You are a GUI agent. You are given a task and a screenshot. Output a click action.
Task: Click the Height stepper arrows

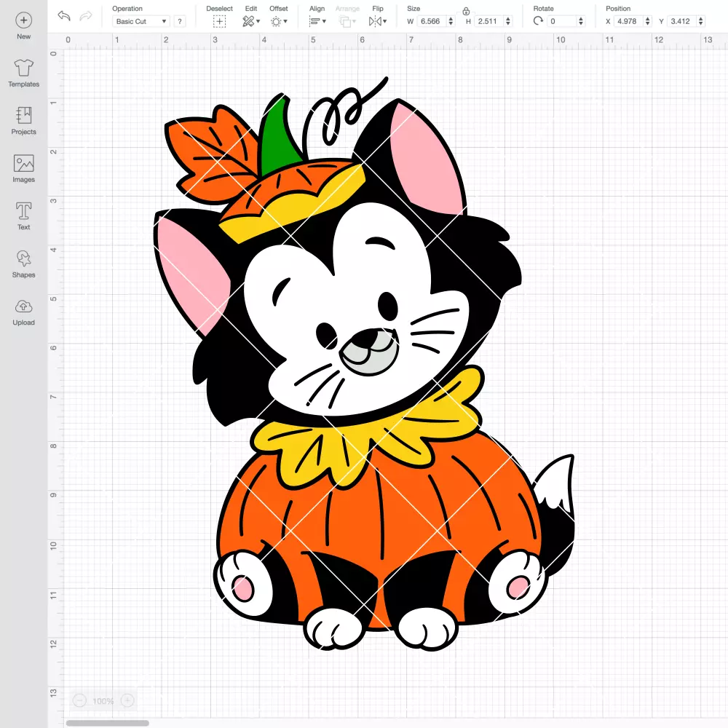click(508, 21)
